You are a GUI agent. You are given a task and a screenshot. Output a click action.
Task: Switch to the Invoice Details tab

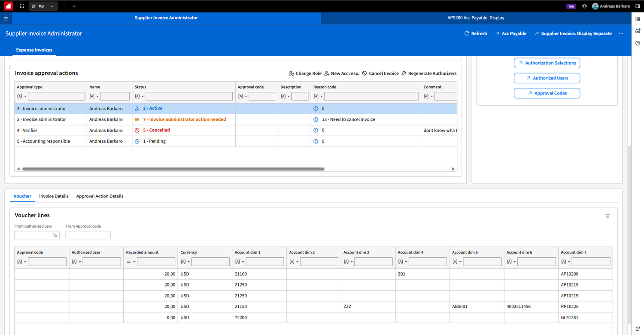(x=54, y=196)
